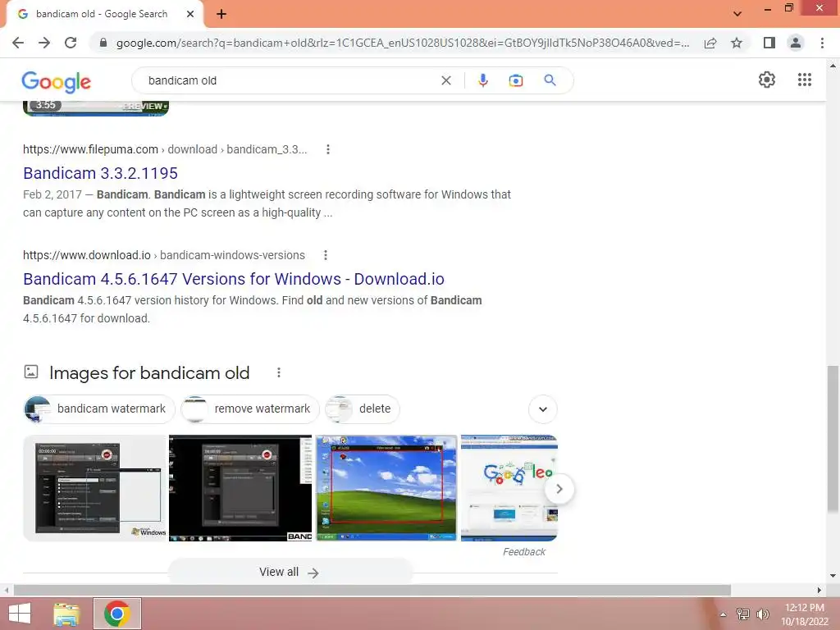Filter images by the delete chip

(x=362, y=409)
